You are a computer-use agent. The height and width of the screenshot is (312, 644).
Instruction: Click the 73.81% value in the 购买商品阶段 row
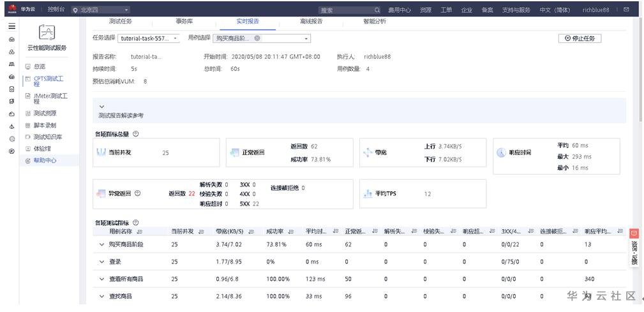tap(276, 244)
